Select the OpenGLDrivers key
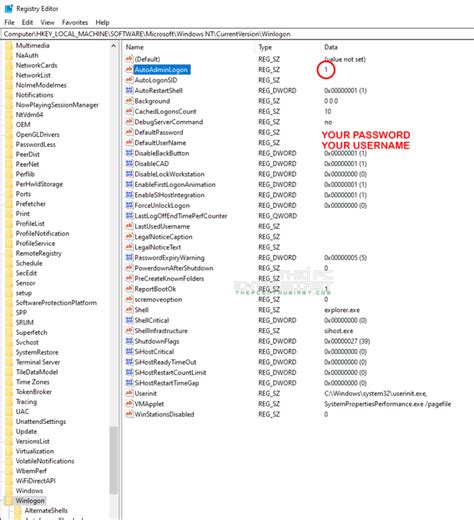Screen dimensions: 474x520 (37, 134)
